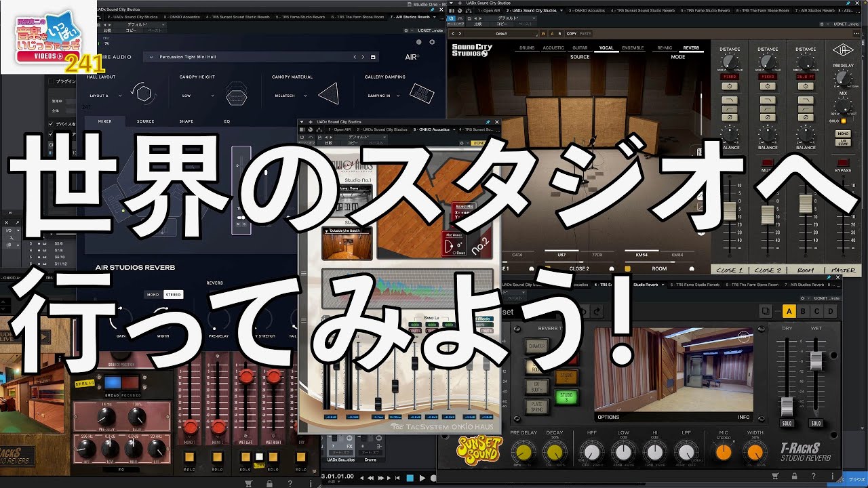The image size is (868, 488).
Task: Save the Percussion Tight Mini Hall preset
Action: [x=373, y=57]
